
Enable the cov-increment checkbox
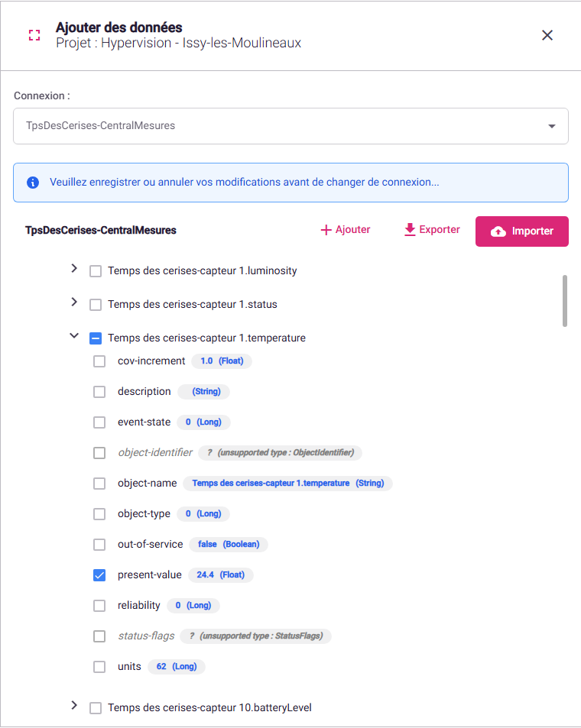click(x=99, y=361)
